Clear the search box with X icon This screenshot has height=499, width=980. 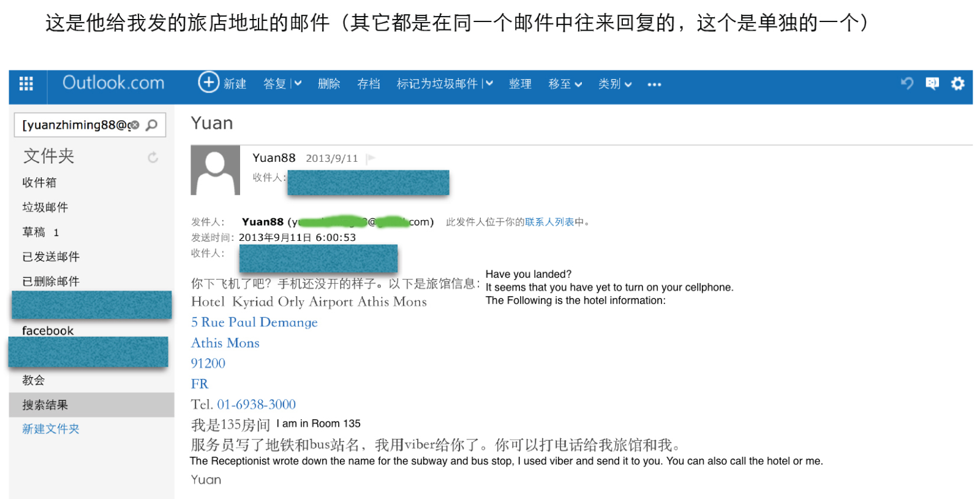tap(135, 125)
